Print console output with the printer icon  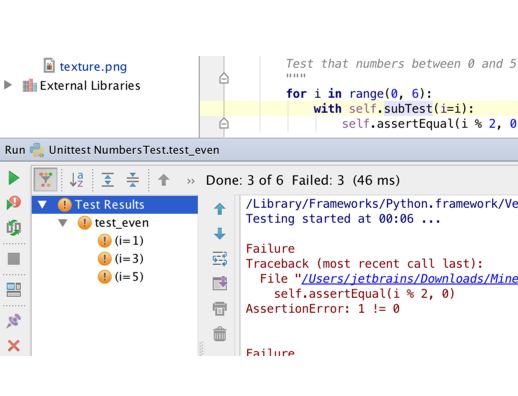[x=220, y=308]
